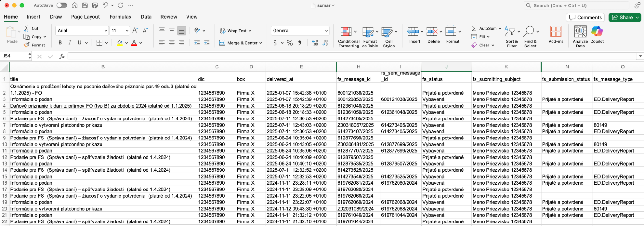This screenshot has height=226, width=644.
Task: Click the Analyze Data icon
Action: 580,31
